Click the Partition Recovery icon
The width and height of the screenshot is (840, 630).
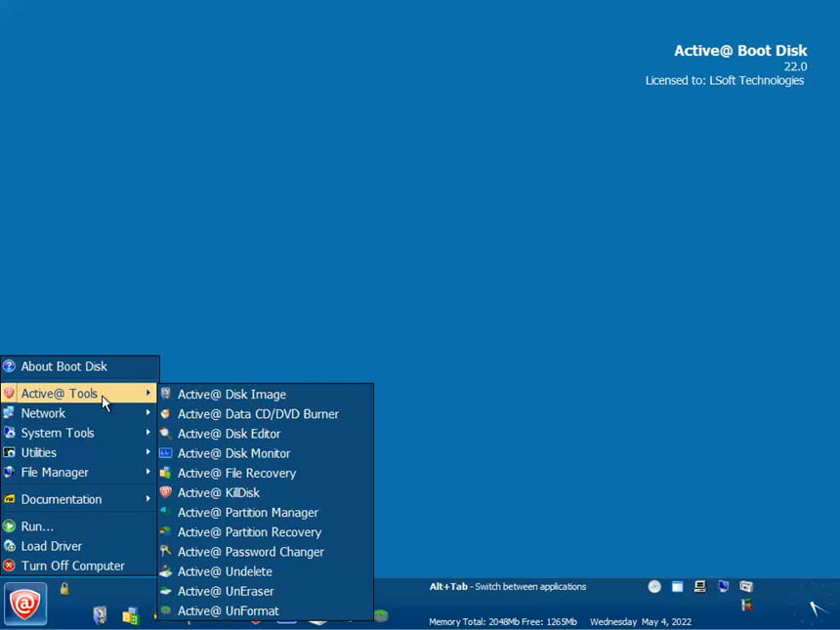(165, 532)
